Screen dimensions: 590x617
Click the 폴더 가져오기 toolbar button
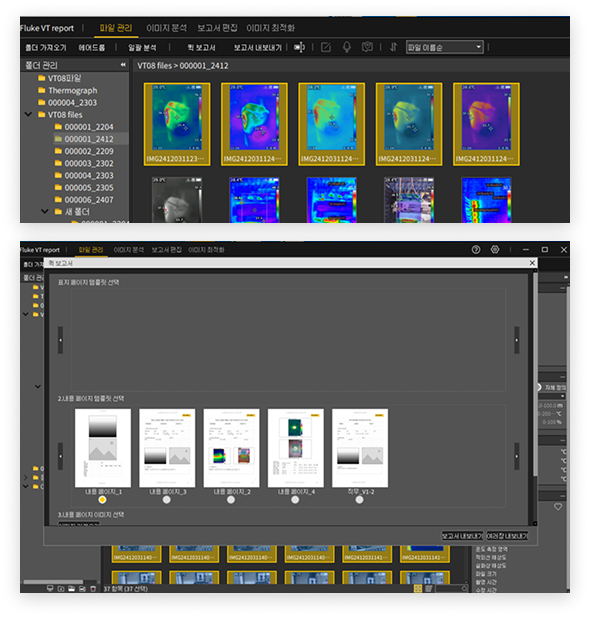tap(46, 48)
